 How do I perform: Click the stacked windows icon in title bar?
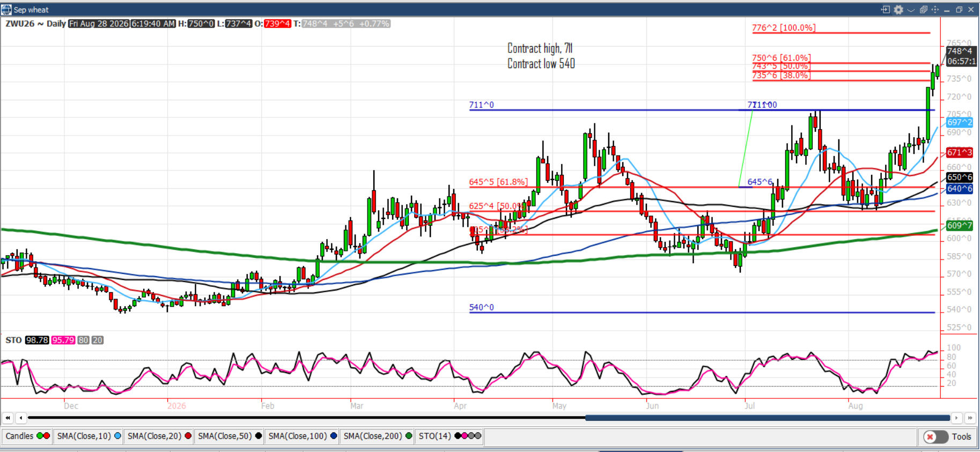(923, 10)
